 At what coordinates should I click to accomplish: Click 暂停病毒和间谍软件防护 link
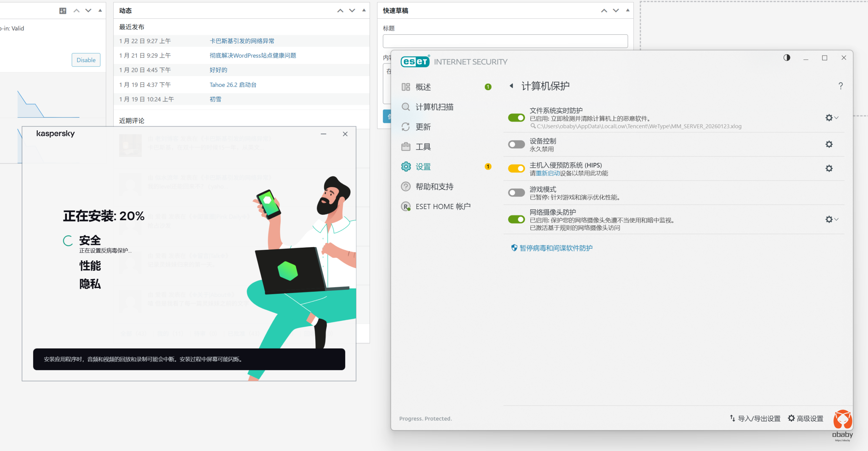click(555, 248)
